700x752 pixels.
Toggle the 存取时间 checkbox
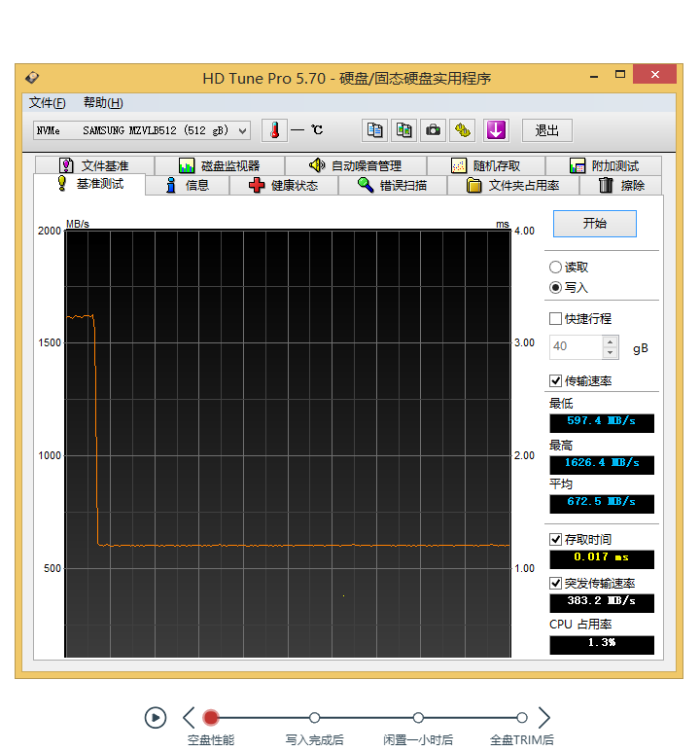click(555, 540)
